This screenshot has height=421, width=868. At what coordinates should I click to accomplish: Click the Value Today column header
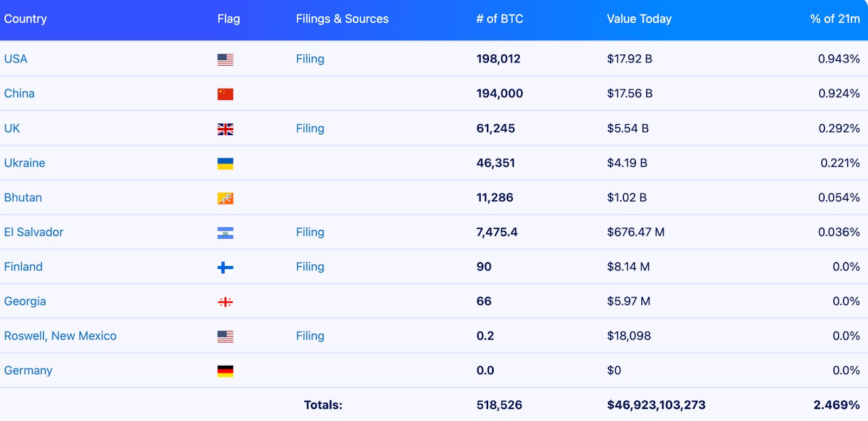click(639, 18)
